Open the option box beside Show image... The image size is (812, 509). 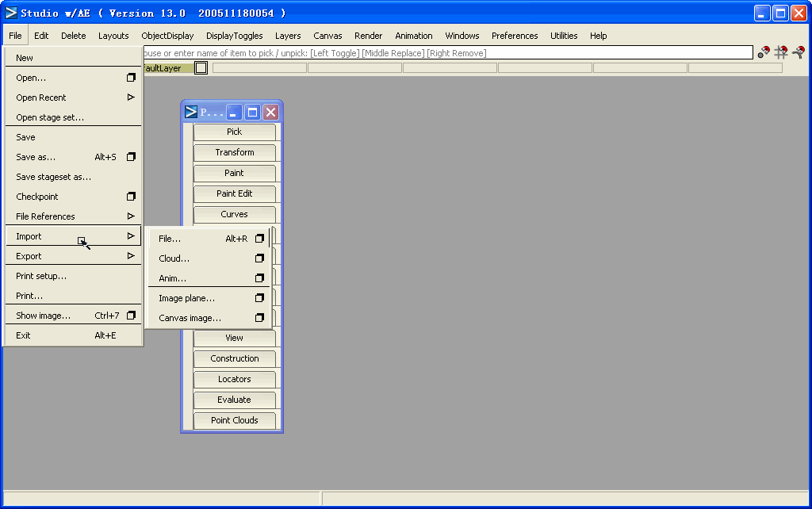pyautogui.click(x=131, y=316)
